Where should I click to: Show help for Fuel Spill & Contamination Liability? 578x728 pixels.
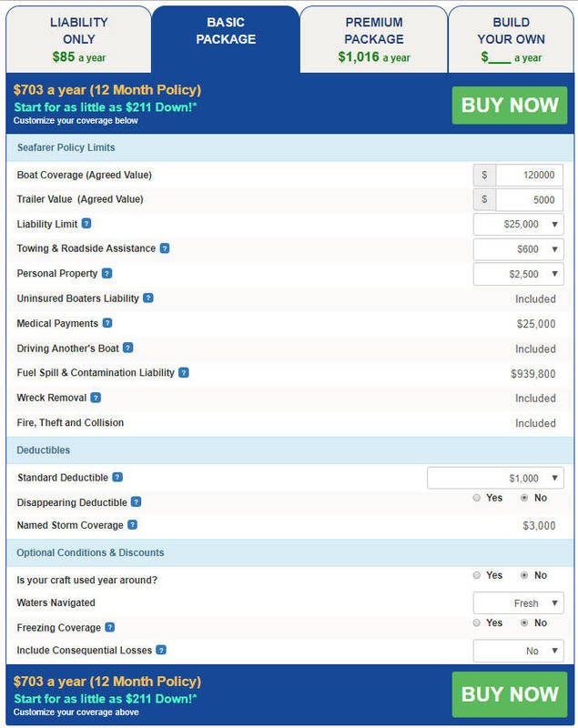click(184, 373)
